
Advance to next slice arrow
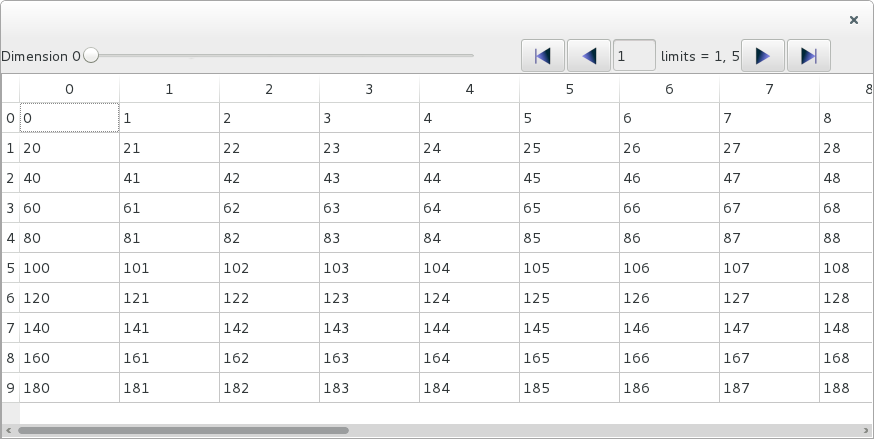coord(762,56)
